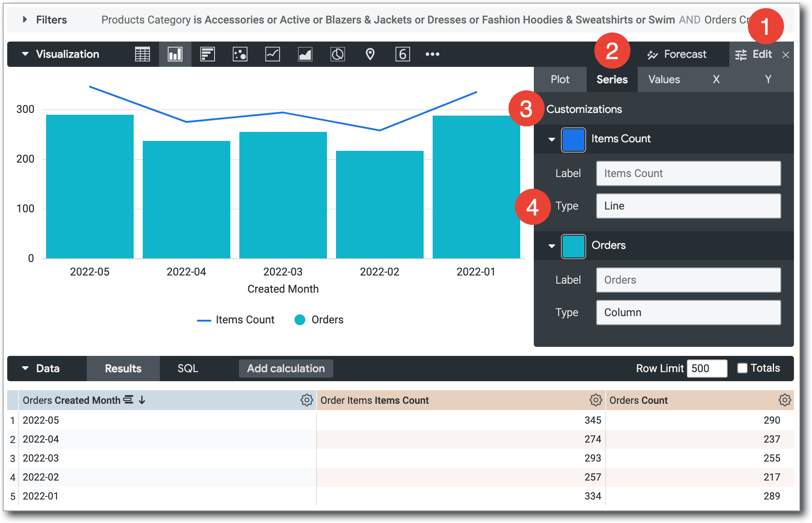Open the Type dropdown for Orders

tap(688, 313)
